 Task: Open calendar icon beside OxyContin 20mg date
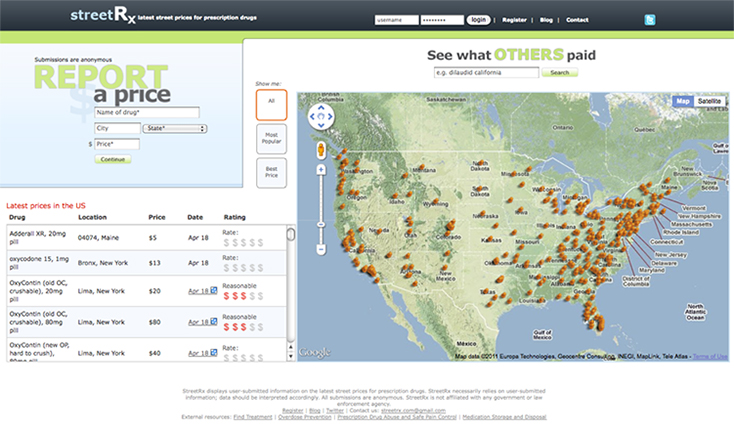coord(213,291)
